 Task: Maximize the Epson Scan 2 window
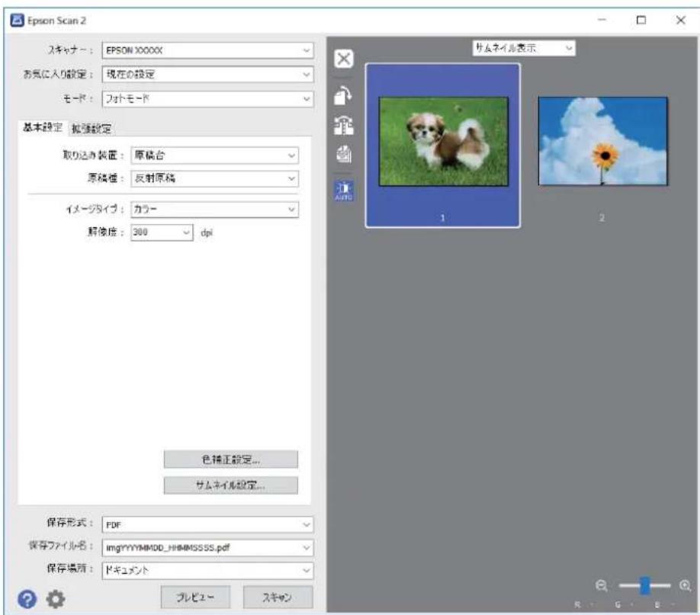(x=641, y=20)
